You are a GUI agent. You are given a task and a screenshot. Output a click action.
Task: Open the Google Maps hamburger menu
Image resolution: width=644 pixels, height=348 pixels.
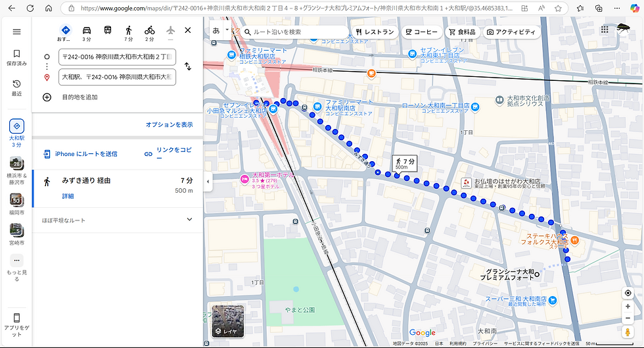click(16, 32)
